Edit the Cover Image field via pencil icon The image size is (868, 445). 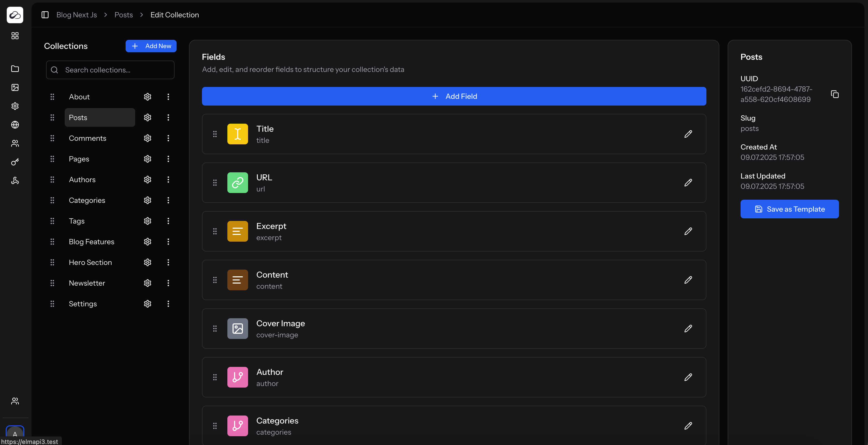(x=688, y=329)
